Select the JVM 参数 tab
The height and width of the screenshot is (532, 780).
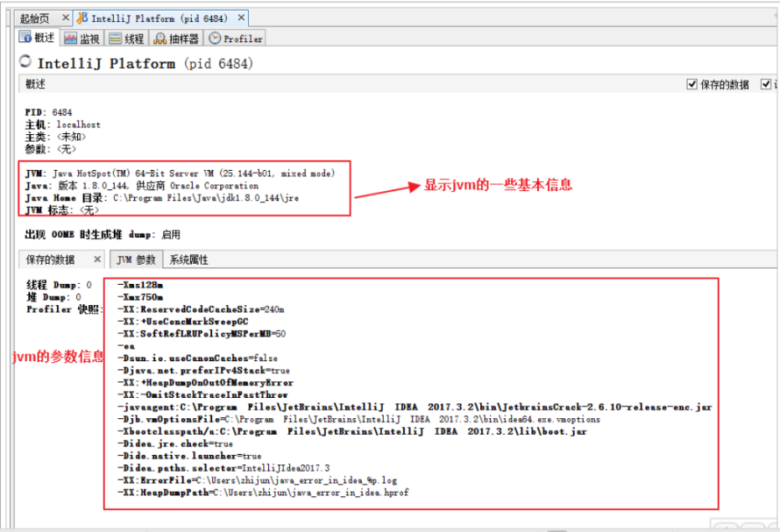137,259
